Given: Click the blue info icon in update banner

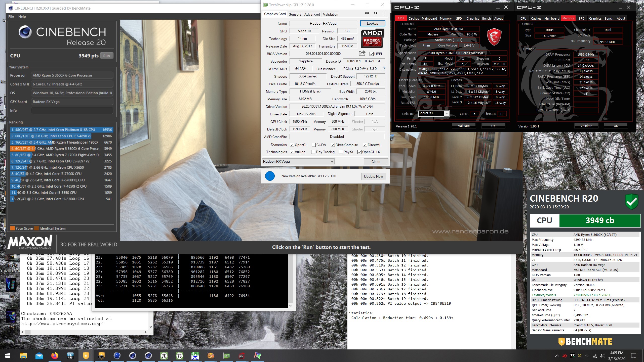Looking at the screenshot, I should tap(270, 176).
